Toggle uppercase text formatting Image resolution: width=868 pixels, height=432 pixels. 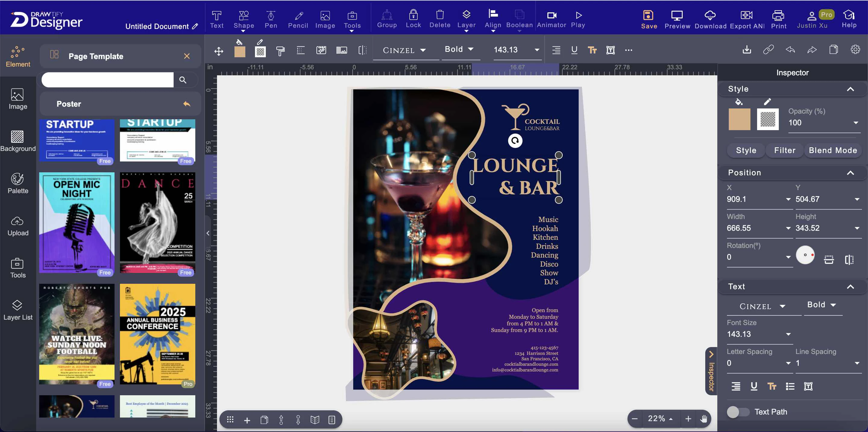[x=772, y=386]
